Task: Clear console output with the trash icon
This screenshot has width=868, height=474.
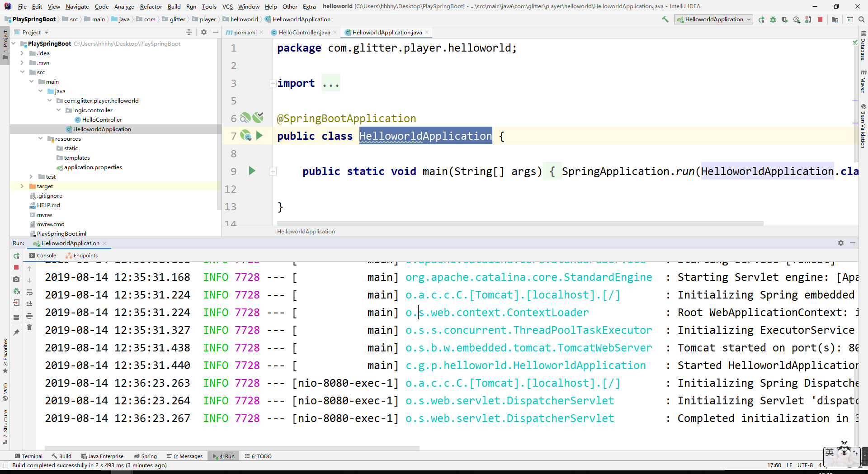Action: (29, 327)
